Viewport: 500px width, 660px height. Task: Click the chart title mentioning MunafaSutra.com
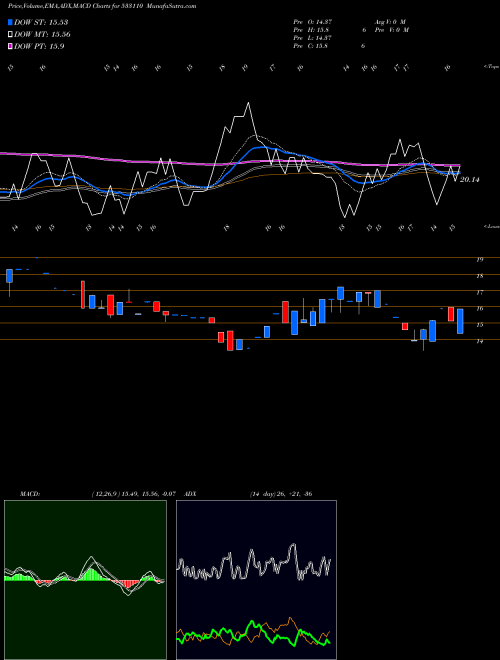click(x=102, y=6)
